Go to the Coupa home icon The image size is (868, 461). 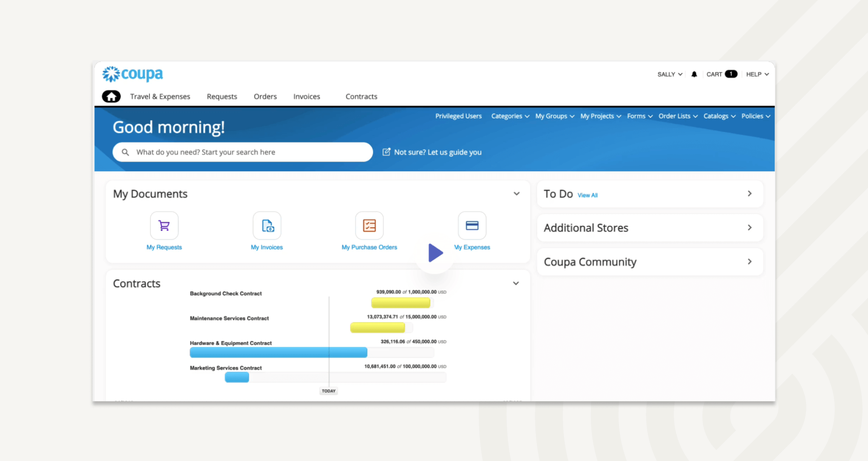111,96
